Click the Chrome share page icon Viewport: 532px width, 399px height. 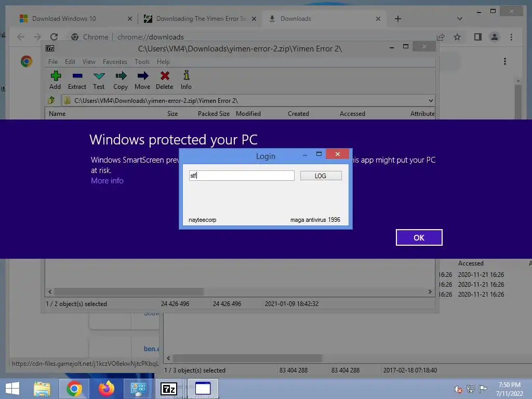point(441,37)
